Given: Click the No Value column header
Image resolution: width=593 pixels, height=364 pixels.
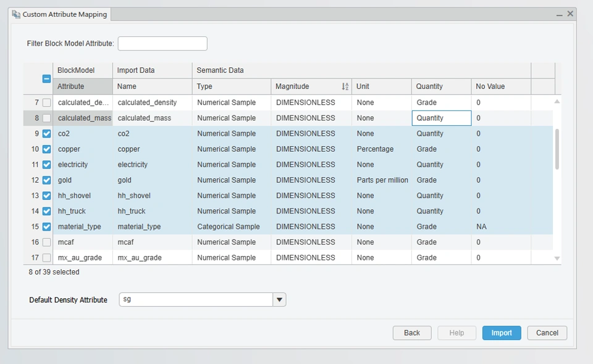Looking at the screenshot, I should [x=500, y=86].
